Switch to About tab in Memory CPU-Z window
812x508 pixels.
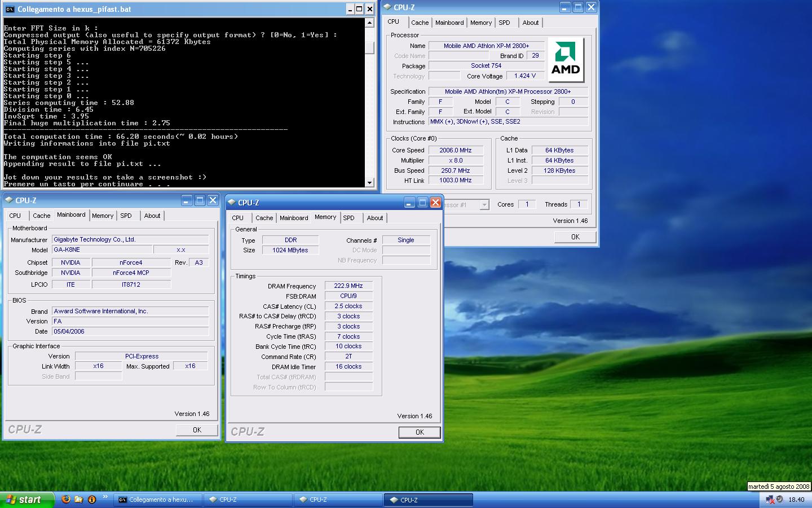[375, 218]
